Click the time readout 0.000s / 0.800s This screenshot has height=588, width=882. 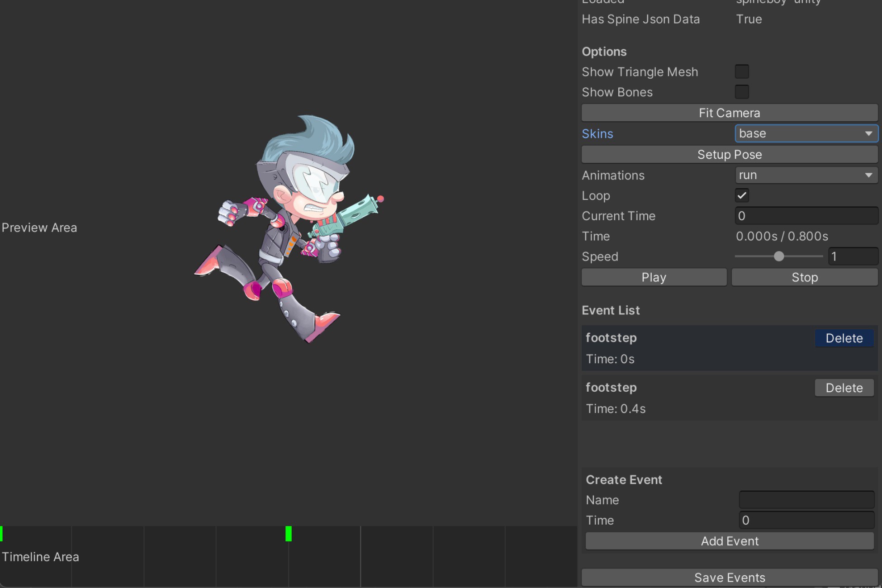[x=782, y=236]
